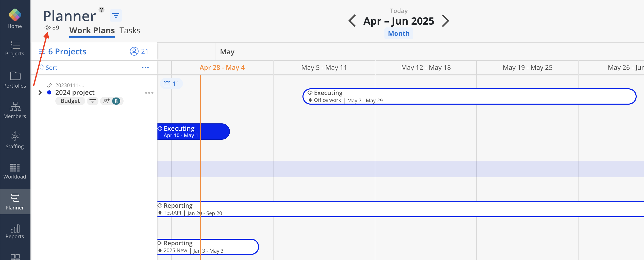Click the Month view button
644x260 pixels.
pyautogui.click(x=399, y=34)
